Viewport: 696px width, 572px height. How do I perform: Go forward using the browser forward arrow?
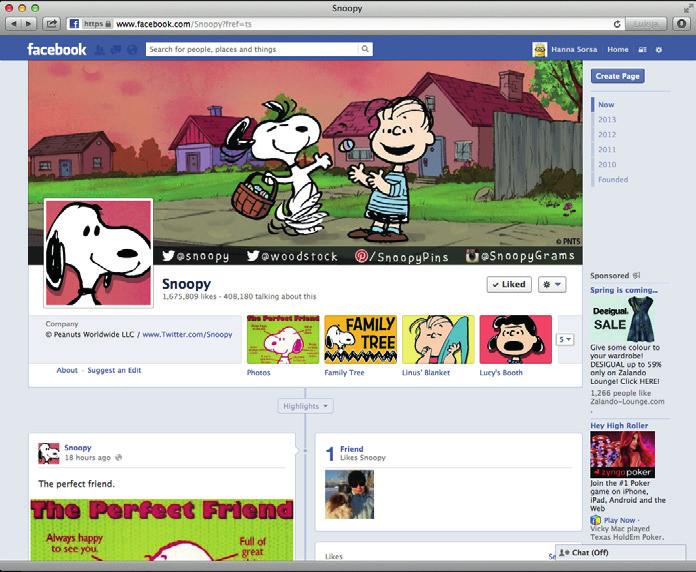tap(29, 24)
